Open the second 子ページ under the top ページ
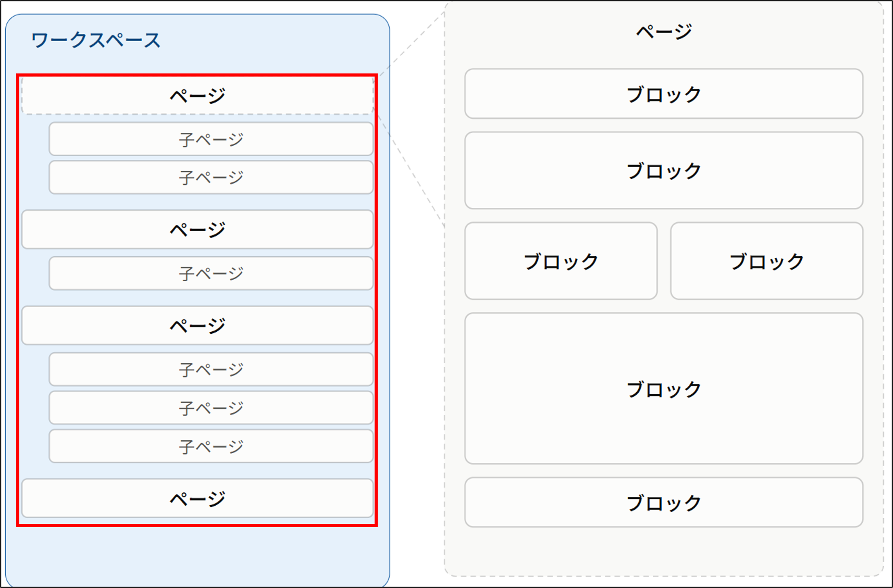893x588 pixels. click(211, 177)
